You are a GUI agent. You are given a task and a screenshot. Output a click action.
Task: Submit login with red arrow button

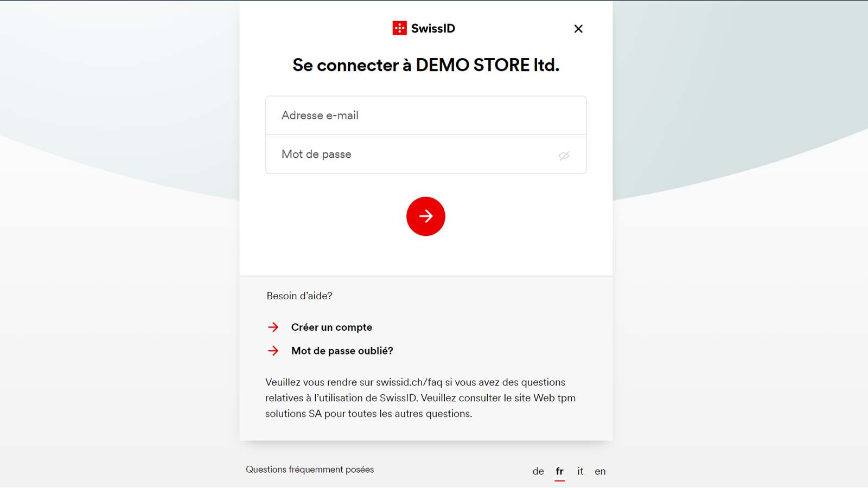[x=426, y=216]
